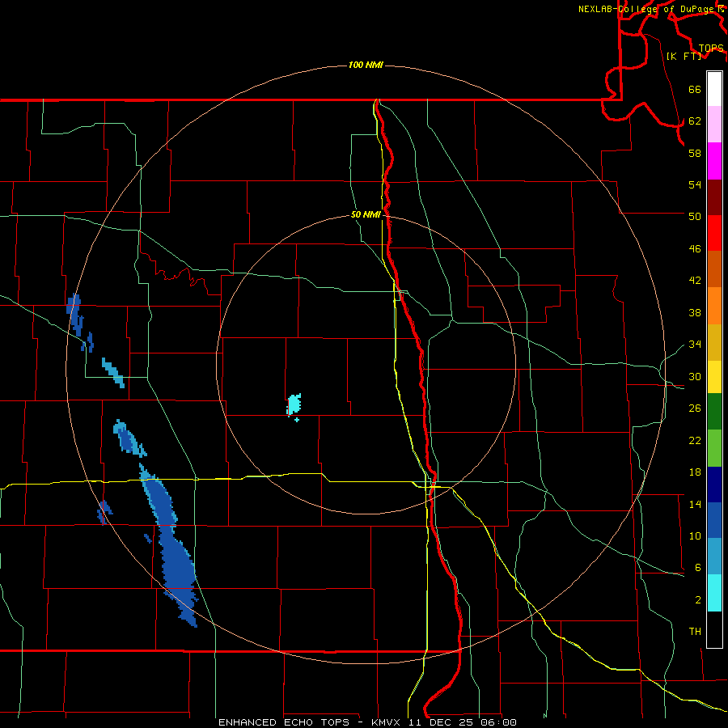Click the "11 DEC 25 06:00" timestamp
The image size is (728, 728).
[x=463, y=722]
